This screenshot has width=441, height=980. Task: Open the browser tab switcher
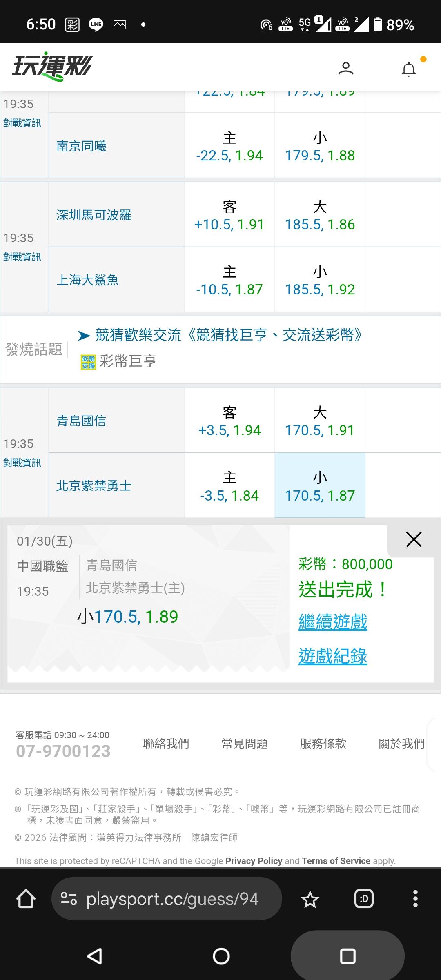(x=364, y=899)
